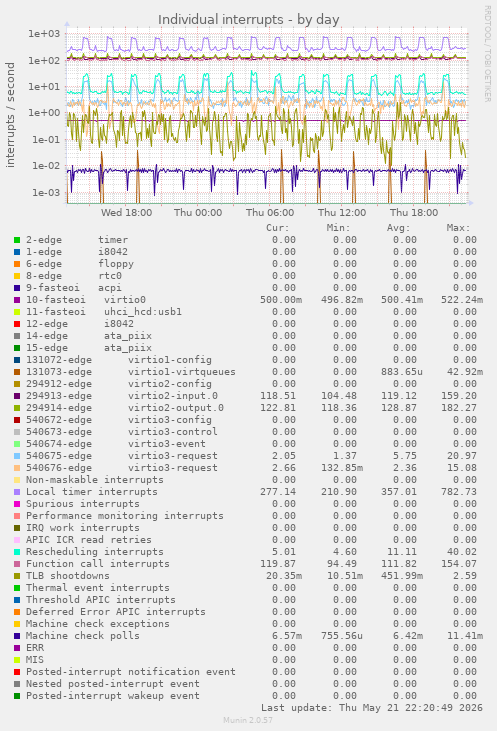Click the 'interrupts / second' y-axis title
This screenshot has height=731, width=497.
(10, 115)
